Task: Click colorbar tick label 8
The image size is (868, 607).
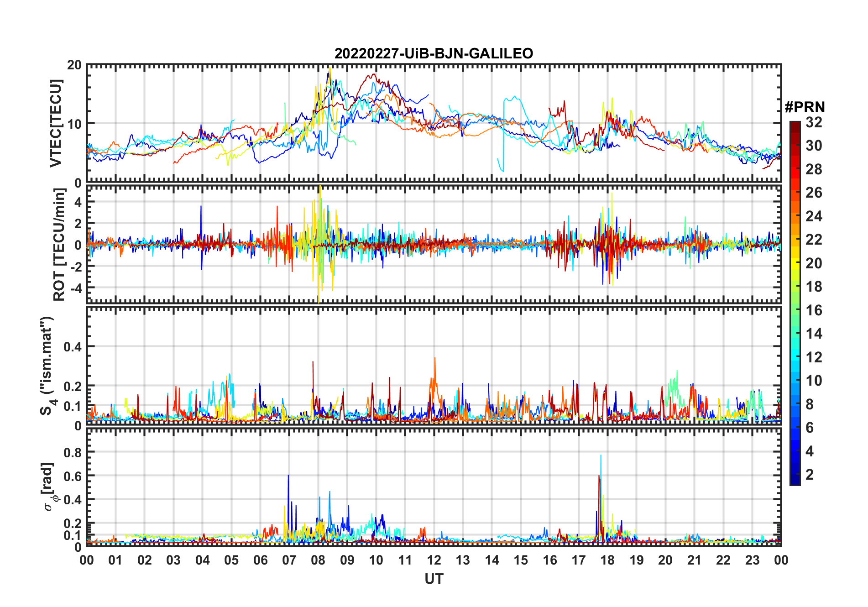Action: click(810, 404)
